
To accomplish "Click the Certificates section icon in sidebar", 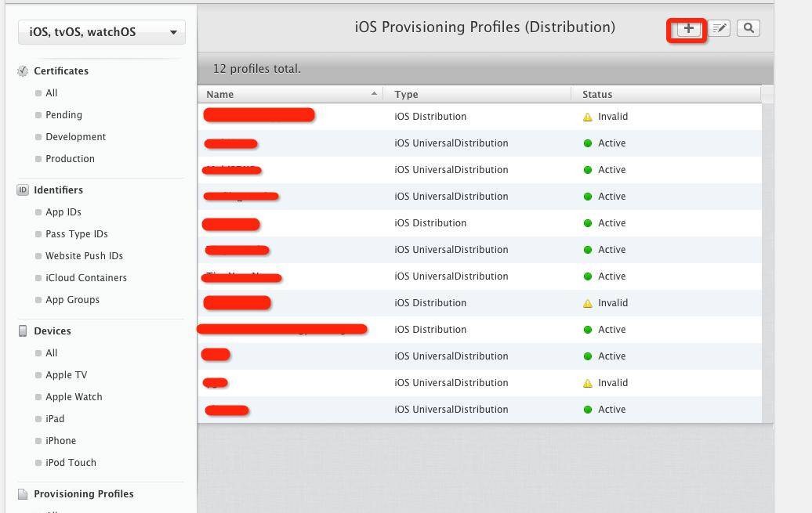I will [23, 70].
